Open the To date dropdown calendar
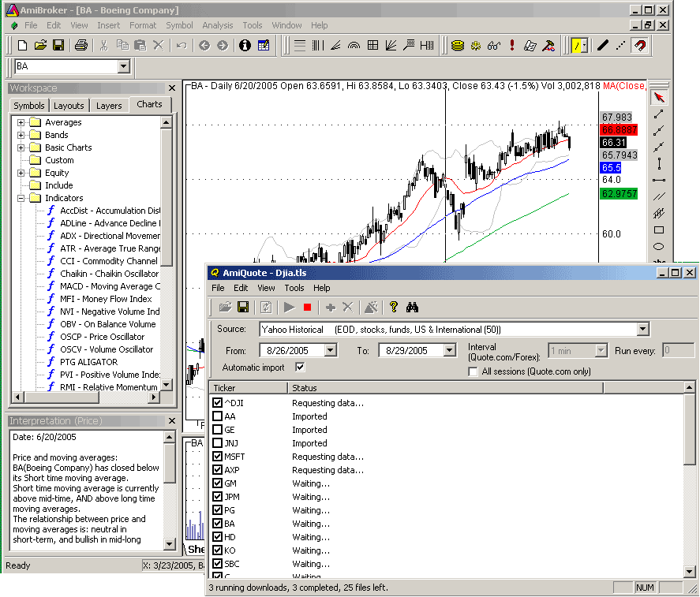 450,350
